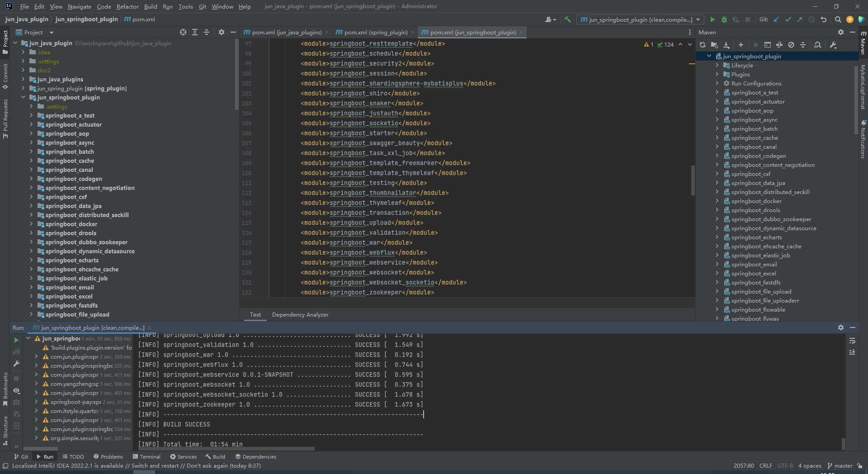The width and height of the screenshot is (868, 474).
Task: Expand the doc2 folder
Action: click(x=24, y=70)
